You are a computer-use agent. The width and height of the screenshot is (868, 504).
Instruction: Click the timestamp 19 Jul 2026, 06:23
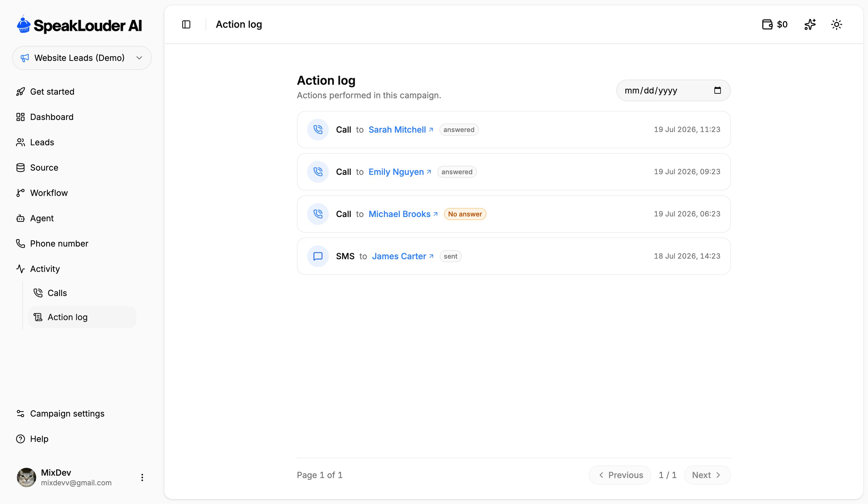[x=687, y=214]
